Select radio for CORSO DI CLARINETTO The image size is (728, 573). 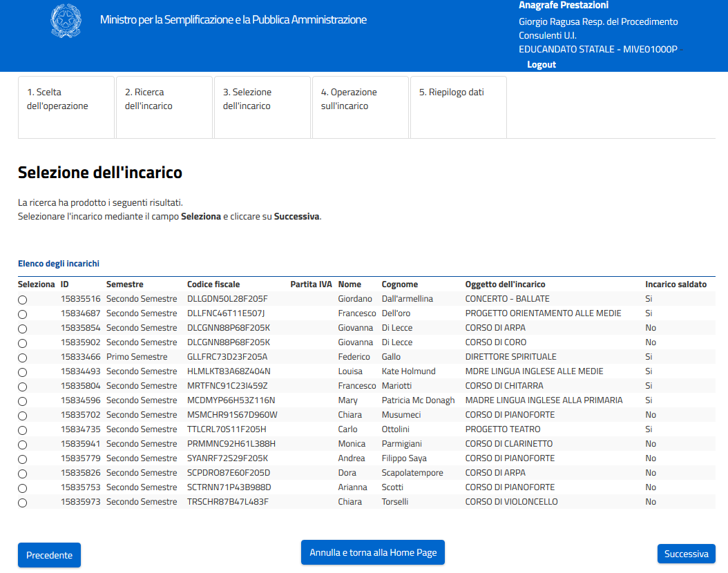tap(23, 445)
